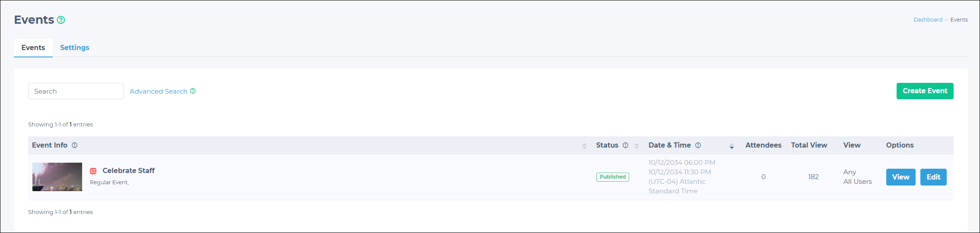This screenshot has height=233, width=980.
Task: Sort the table by the Event Info column
Action: 584,146
